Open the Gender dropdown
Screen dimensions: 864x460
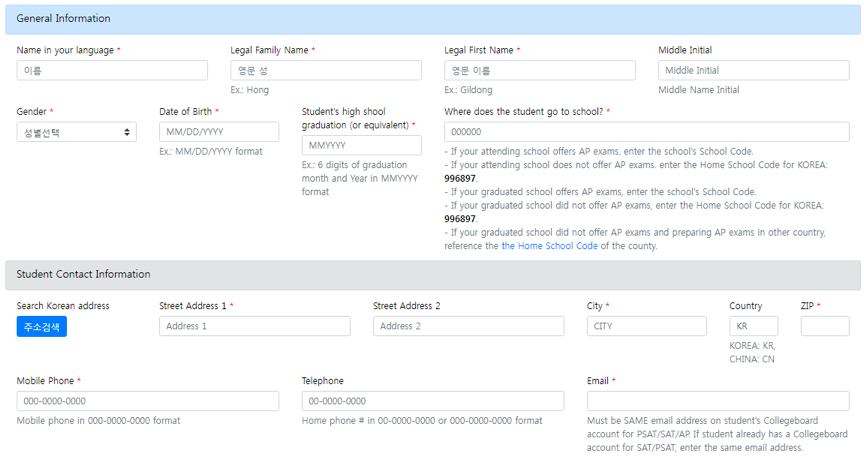click(x=77, y=132)
